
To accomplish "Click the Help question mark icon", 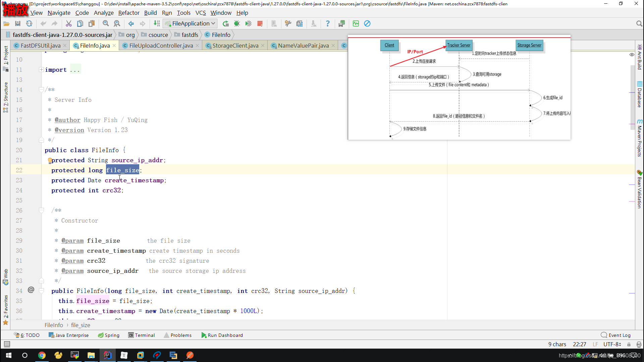I will pos(328,23).
